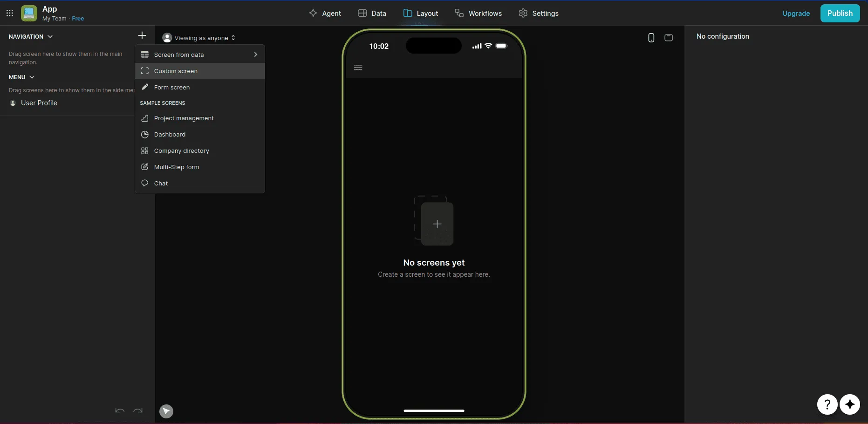
Task: Click the undo arrow icon
Action: (x=120, y=410)
